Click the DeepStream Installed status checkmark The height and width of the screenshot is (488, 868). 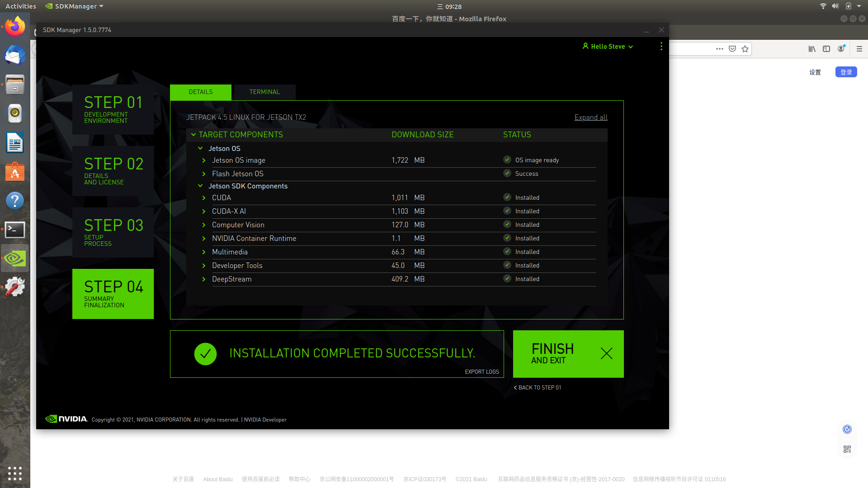[x=507, y=279]
